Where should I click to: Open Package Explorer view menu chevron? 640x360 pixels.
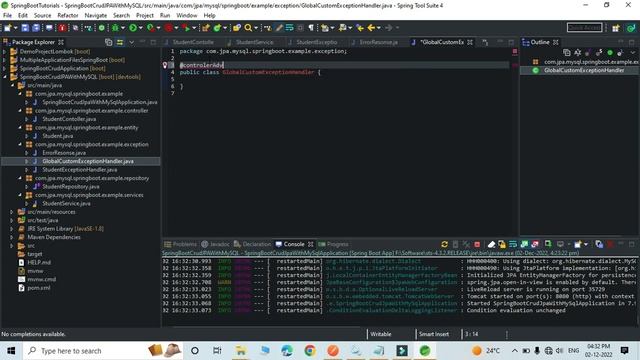pyautogui.click(x=131, y=42)
